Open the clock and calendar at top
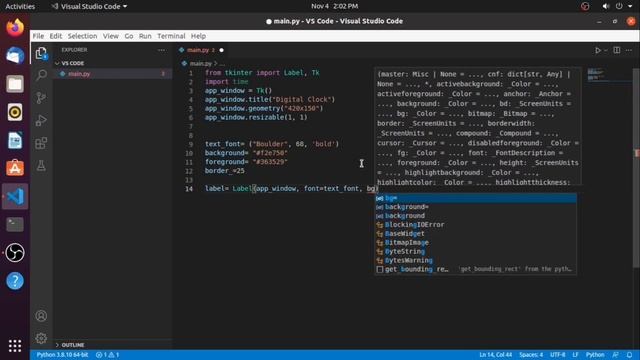The height and width of the screenshot is (360, 640). [x=334, y=6]
